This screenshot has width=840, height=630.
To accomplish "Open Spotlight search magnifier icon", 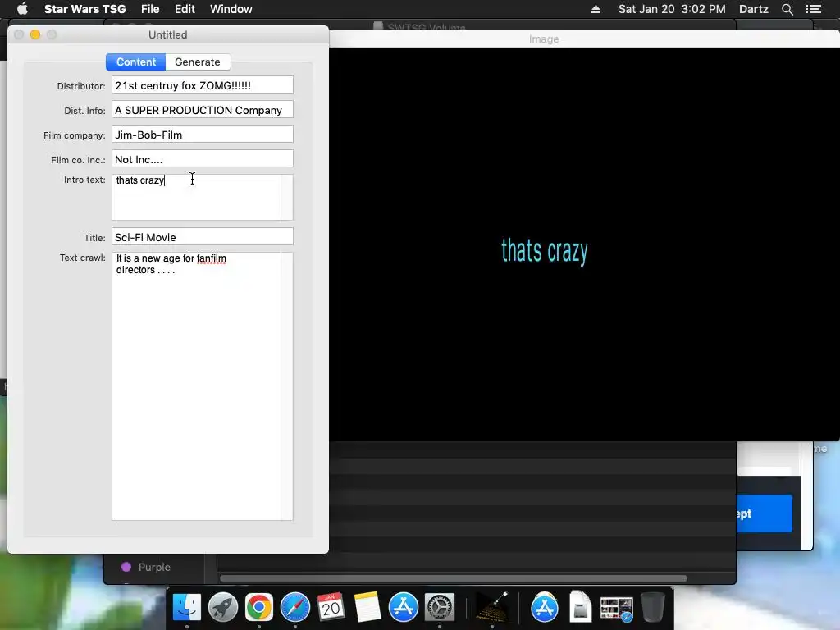I will (x=787, y=9).
